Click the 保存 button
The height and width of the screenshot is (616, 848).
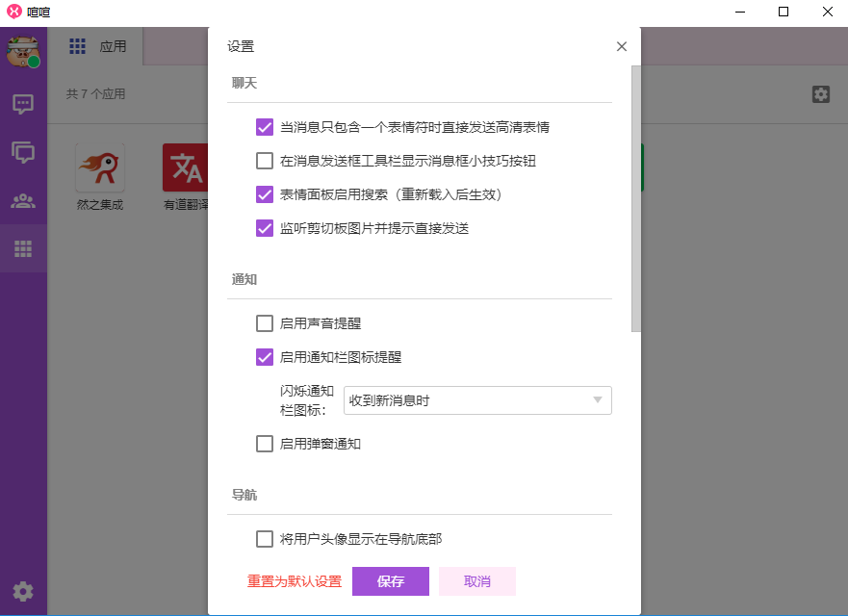click(391, 581)
